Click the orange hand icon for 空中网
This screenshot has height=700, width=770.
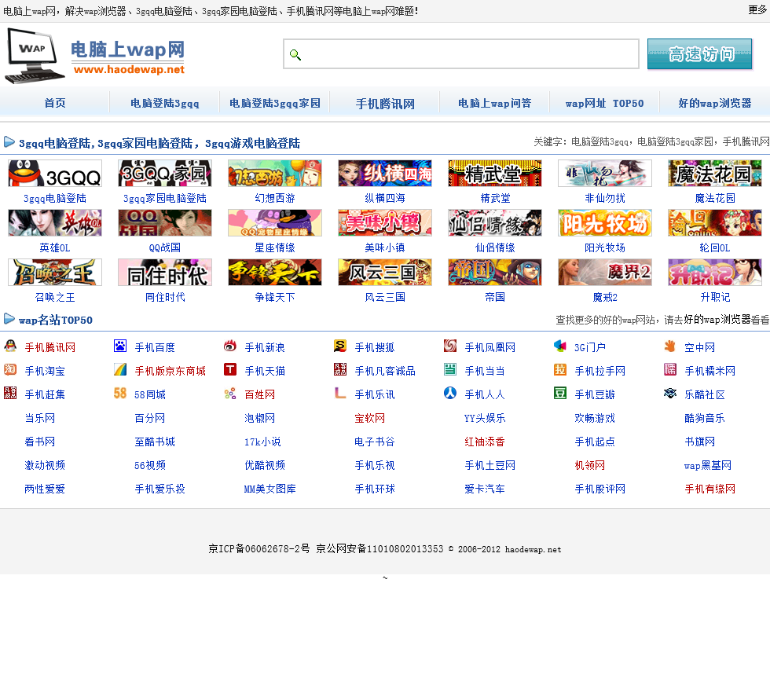(x=670, y=346)
